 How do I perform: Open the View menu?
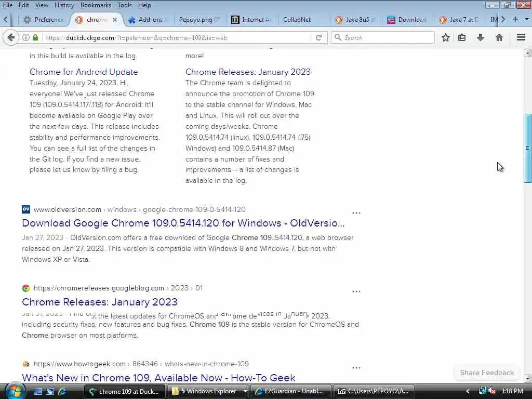click(42, 5)
